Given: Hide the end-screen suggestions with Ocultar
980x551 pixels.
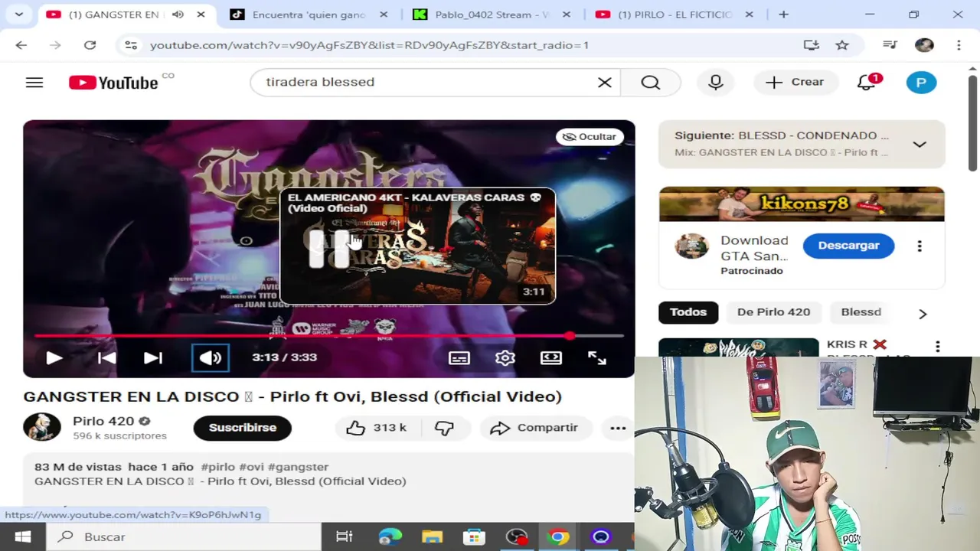Looking at the screenshot, I should 590,137.
